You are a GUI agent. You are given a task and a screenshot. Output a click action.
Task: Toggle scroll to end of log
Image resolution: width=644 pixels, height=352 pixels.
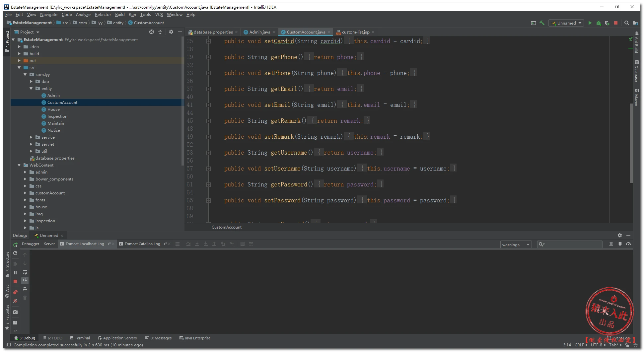coord(25,281)
